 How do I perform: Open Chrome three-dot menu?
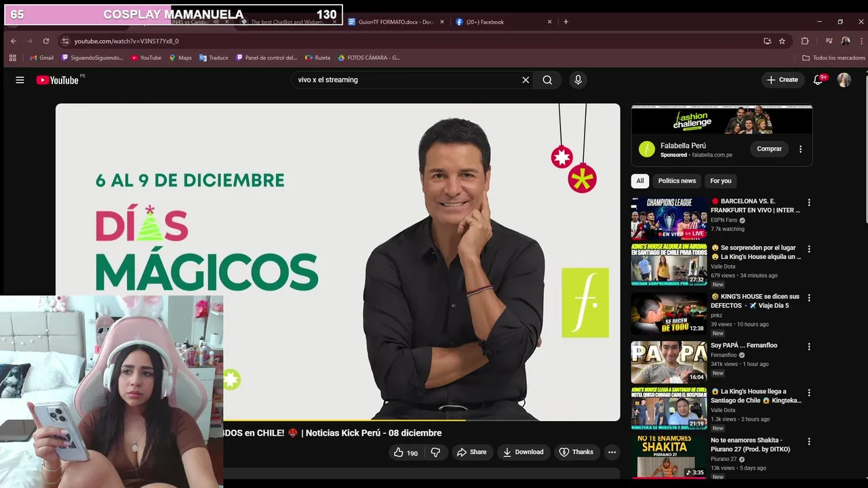pos(861,41)
